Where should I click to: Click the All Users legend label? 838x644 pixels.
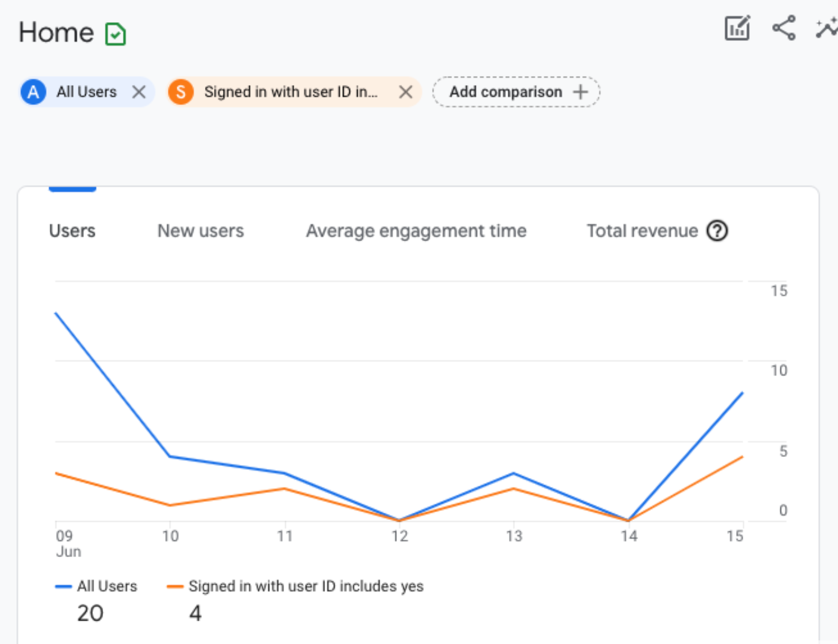coord(108,586)
